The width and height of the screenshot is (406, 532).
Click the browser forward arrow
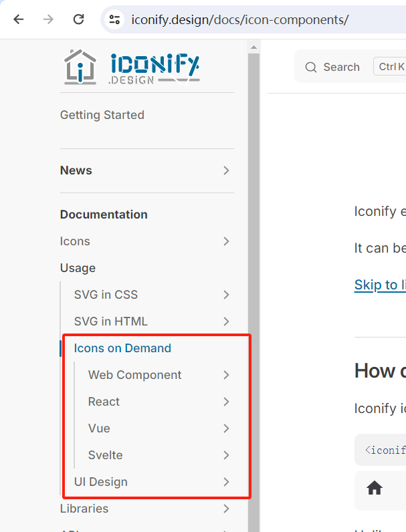(48, 19)
